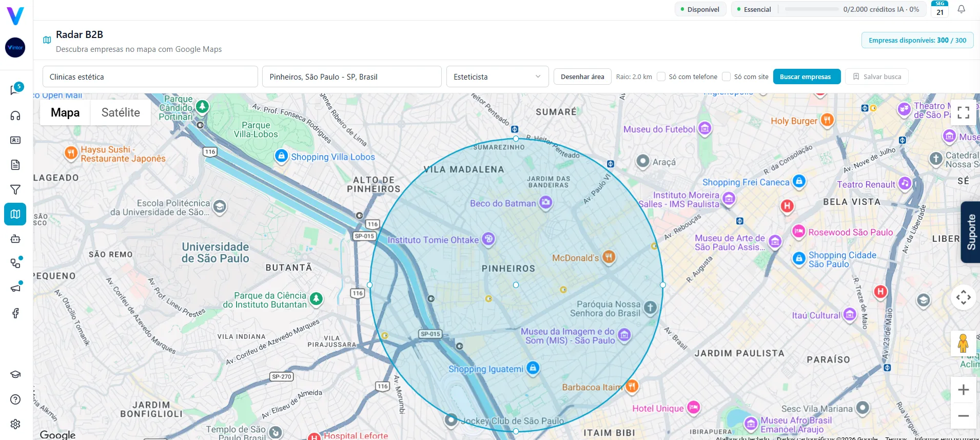Open the robot bot icon in sidebar
Viewport: 980px width, 440px height.
(15, 239)
